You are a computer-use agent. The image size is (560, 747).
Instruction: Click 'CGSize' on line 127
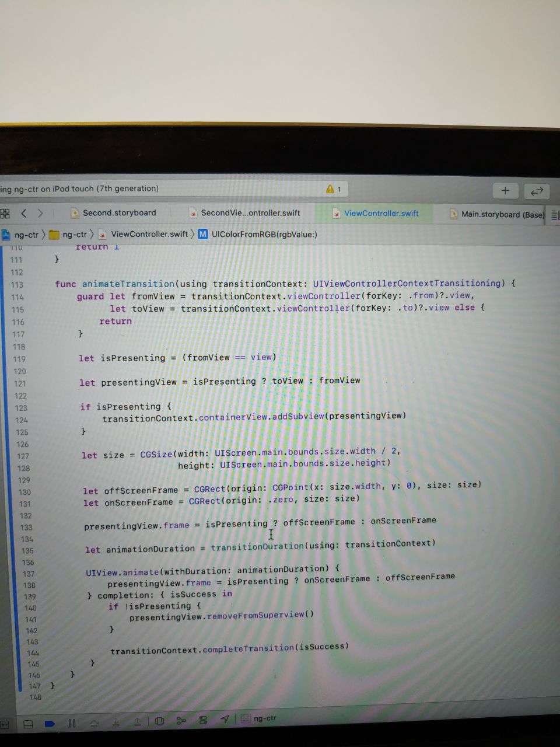pyautogui.click(x=156, y=454)
